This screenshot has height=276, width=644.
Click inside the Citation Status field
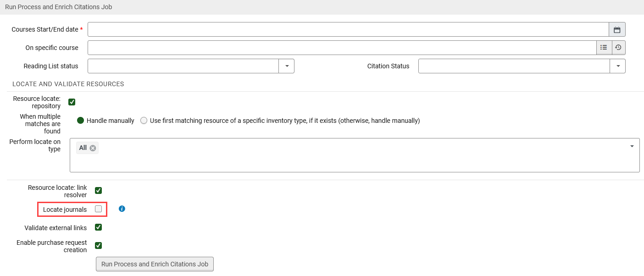[x=514, y=66]
